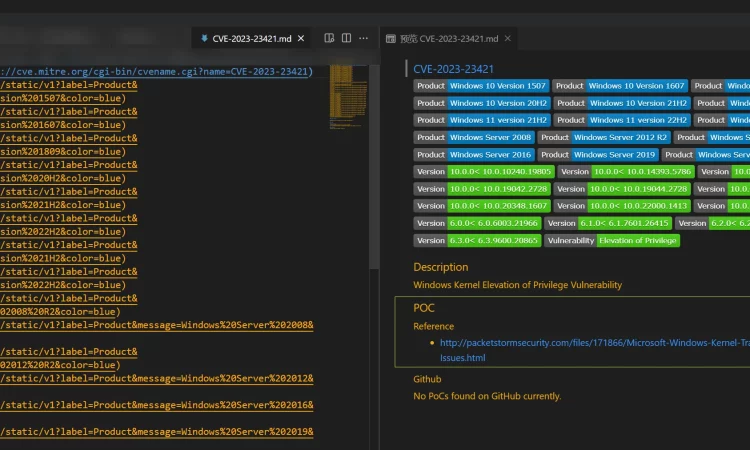Click the Reference label in preview
Screen dimensions: 750x450
(x=433, y=327)
